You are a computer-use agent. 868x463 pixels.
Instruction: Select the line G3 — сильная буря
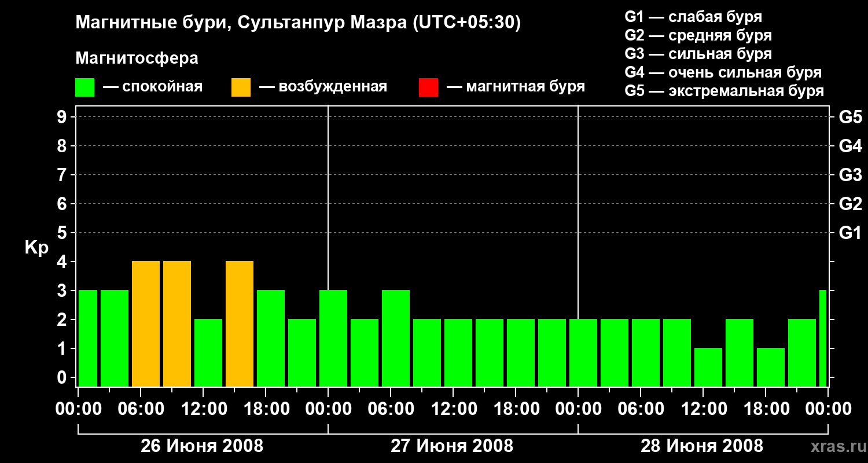pyautogui.click(x=698, y=54)
